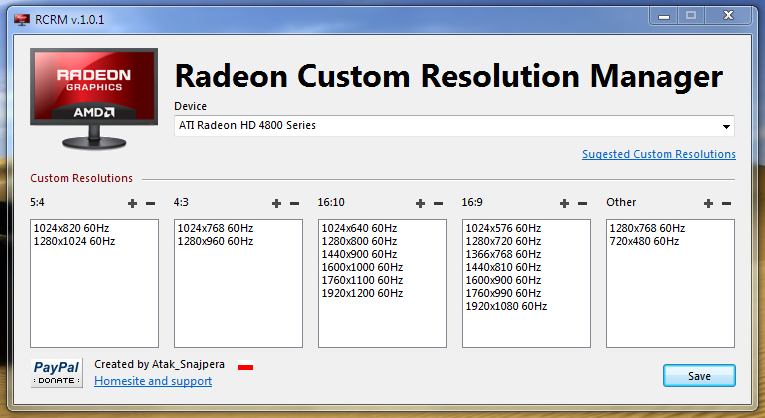Add a resolution to the Other list
Image resolution: width=765 pixels, height=418 pixels.
coord(708,203)
